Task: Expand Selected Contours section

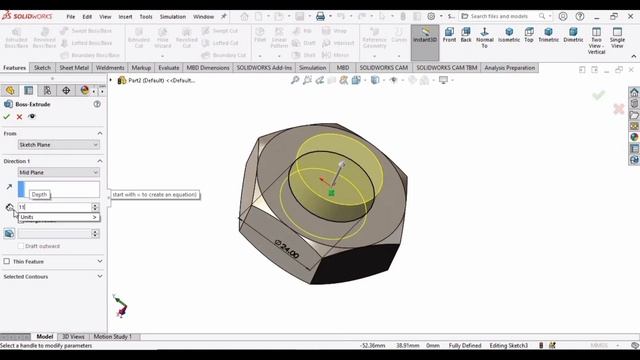Action: (x=100, y=276)
